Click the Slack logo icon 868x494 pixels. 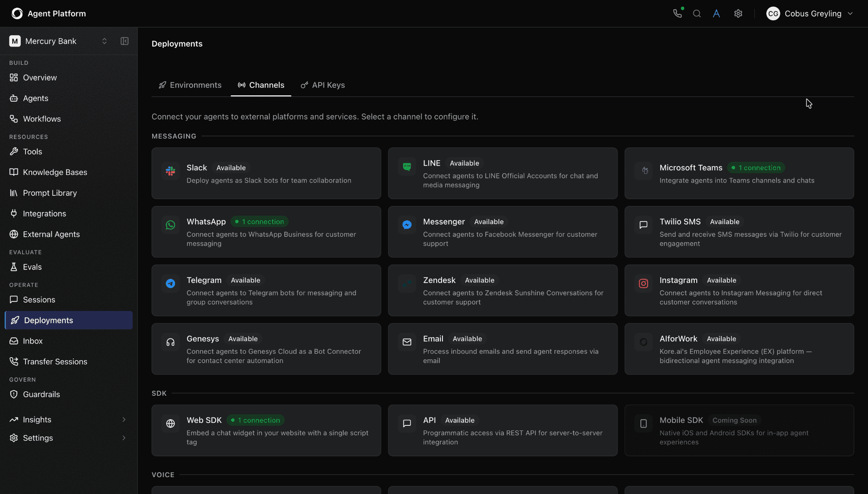tap(170, 171)
